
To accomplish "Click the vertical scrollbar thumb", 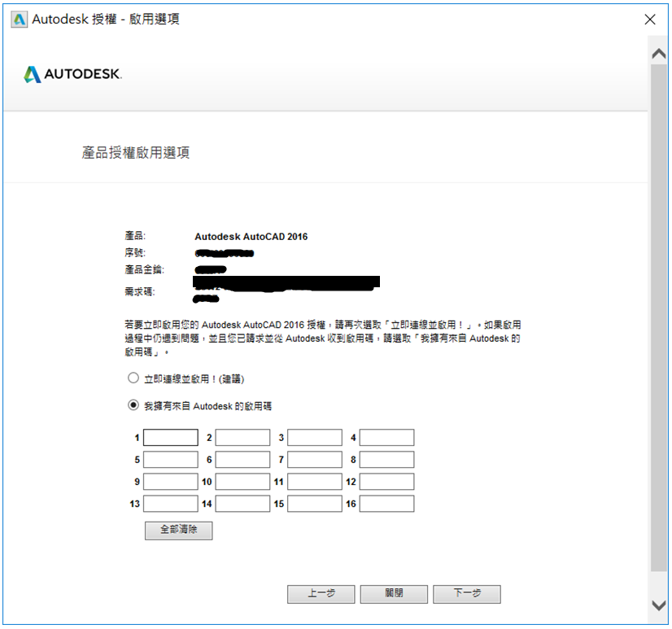I will 659,317.
